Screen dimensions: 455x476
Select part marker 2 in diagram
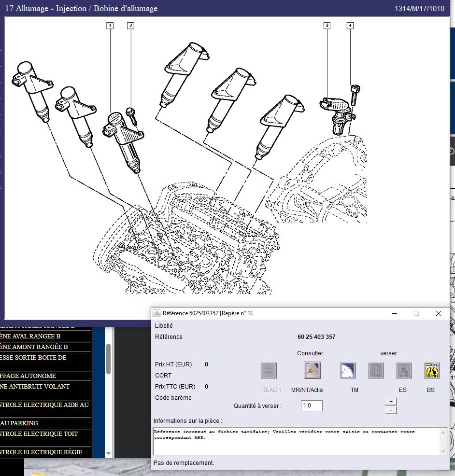pos(130,25)
